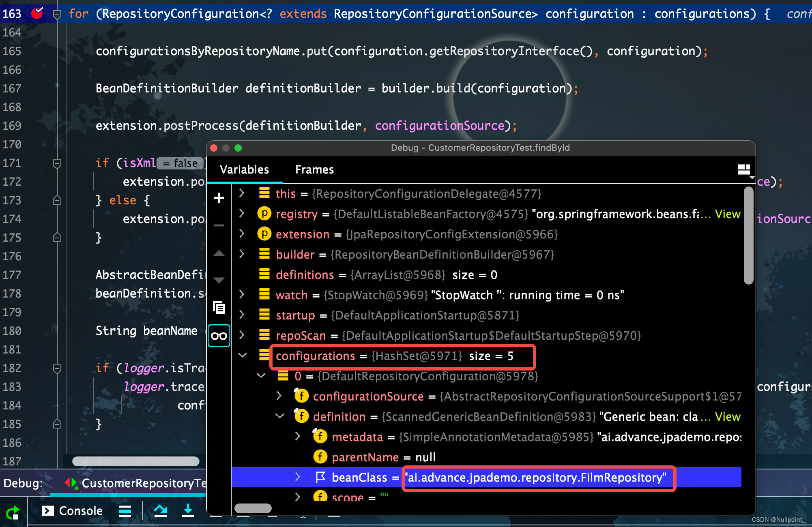Screen dimensions: 812x527
Task: Click the Step Into debugger icon
Action: click(188, 511)
